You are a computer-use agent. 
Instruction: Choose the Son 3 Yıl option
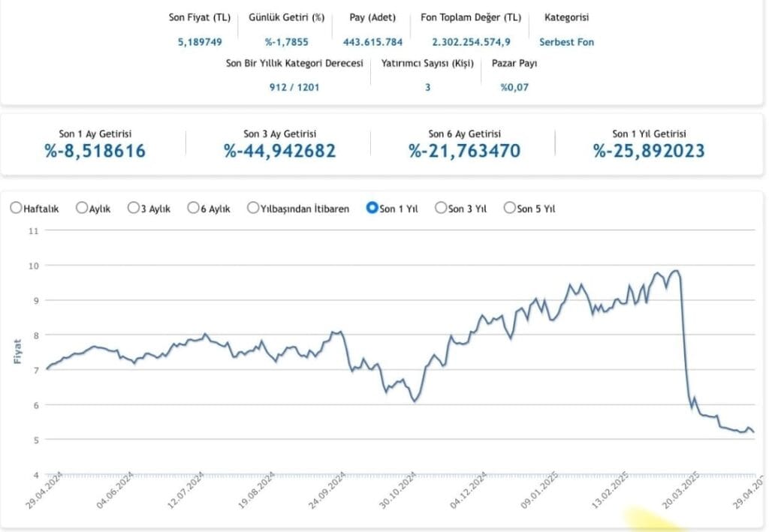pyautogui.click(x=440, y=209)
